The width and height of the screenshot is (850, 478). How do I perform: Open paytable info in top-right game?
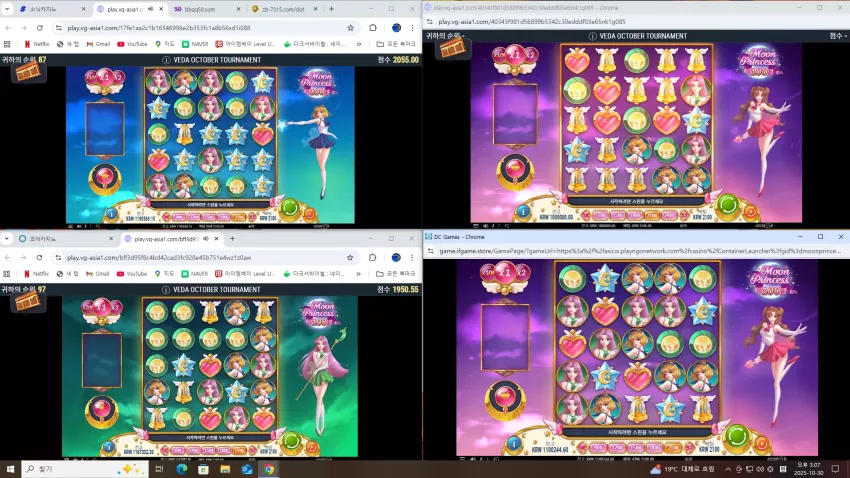523,212
